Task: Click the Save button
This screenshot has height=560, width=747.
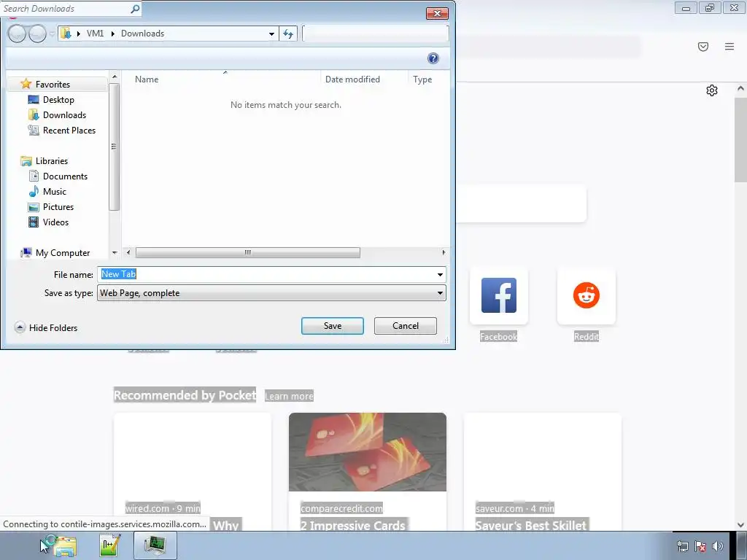Action: click(333, 326)
